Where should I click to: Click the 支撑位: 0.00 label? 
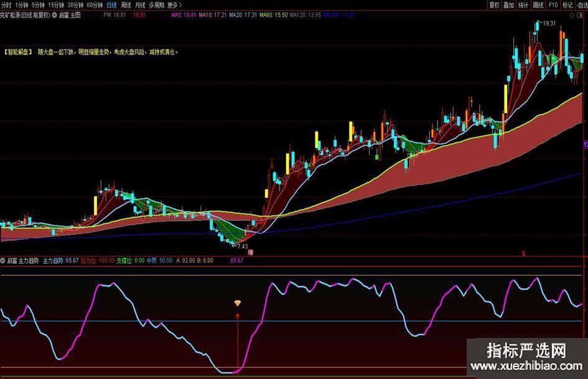pos(131,260)
